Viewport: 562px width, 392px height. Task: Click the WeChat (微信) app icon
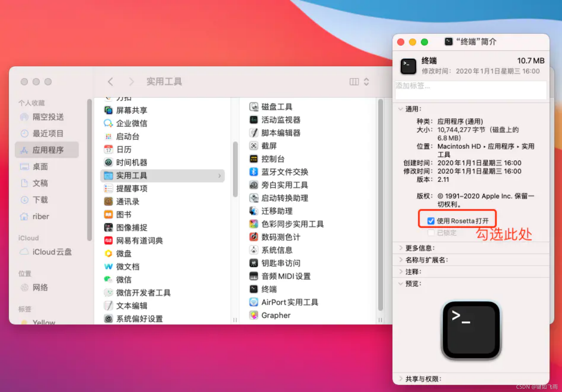point(108,280)
